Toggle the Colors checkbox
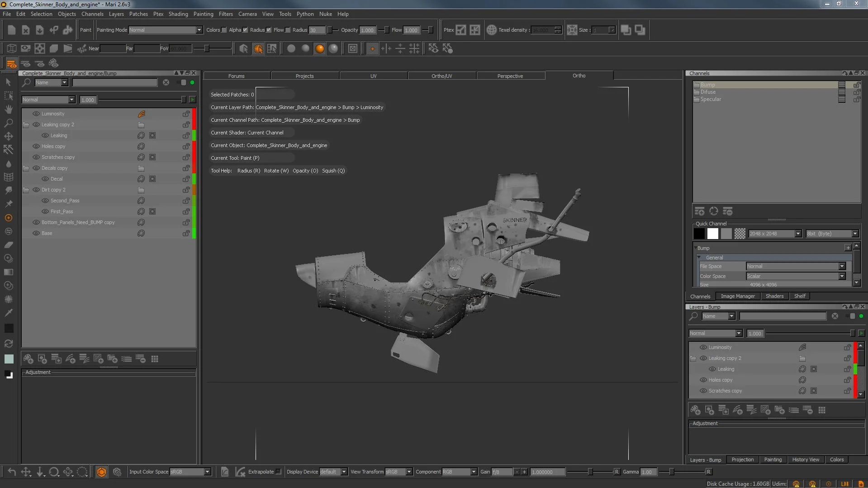868x488 pixels. [224, 30]
